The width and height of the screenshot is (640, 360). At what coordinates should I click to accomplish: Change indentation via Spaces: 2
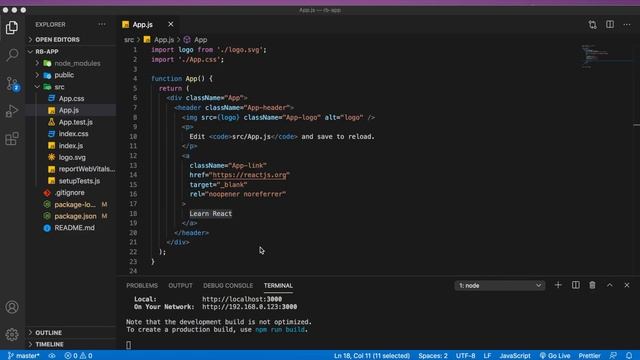(433, 356)
